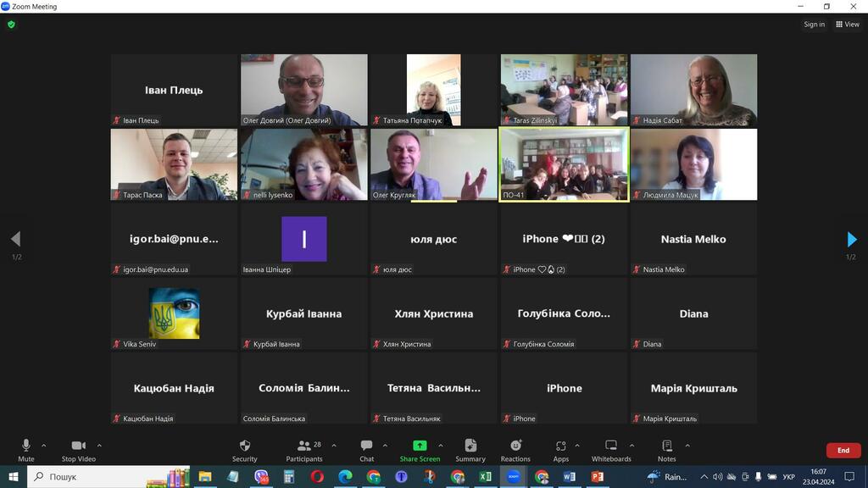Image resolution: width=868 pixels, height=488 pixels.
Task: Expand video options arrow next to Stop Video
Action: click(99, 445)
